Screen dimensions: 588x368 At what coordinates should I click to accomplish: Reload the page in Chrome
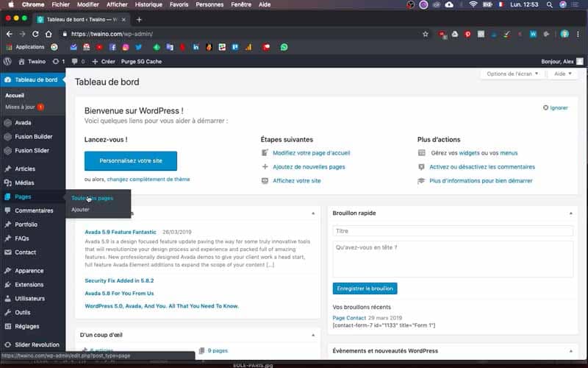coord(35,34)
